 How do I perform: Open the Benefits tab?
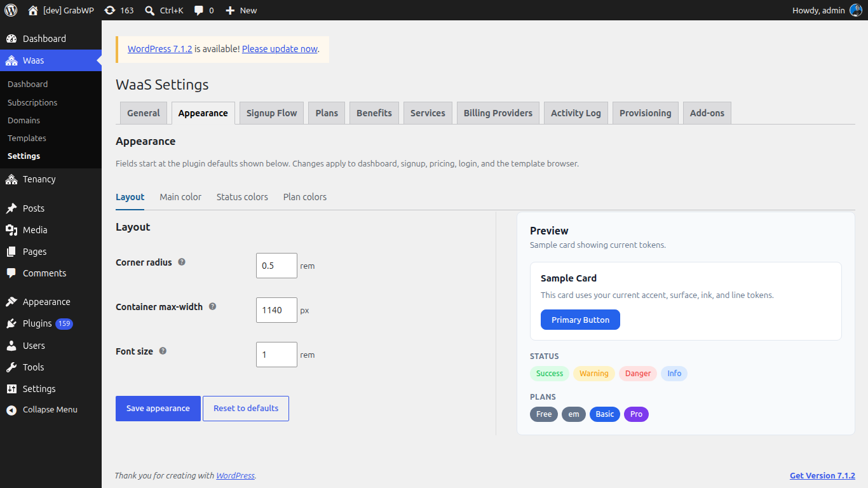374,113
